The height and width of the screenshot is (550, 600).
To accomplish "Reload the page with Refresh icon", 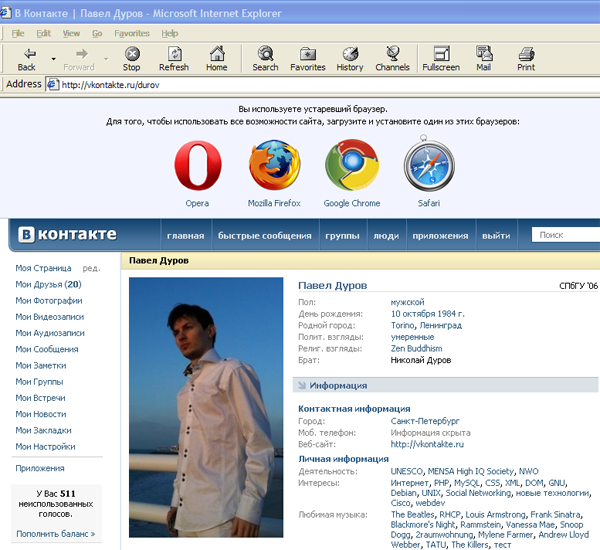I will coord(174,54).
